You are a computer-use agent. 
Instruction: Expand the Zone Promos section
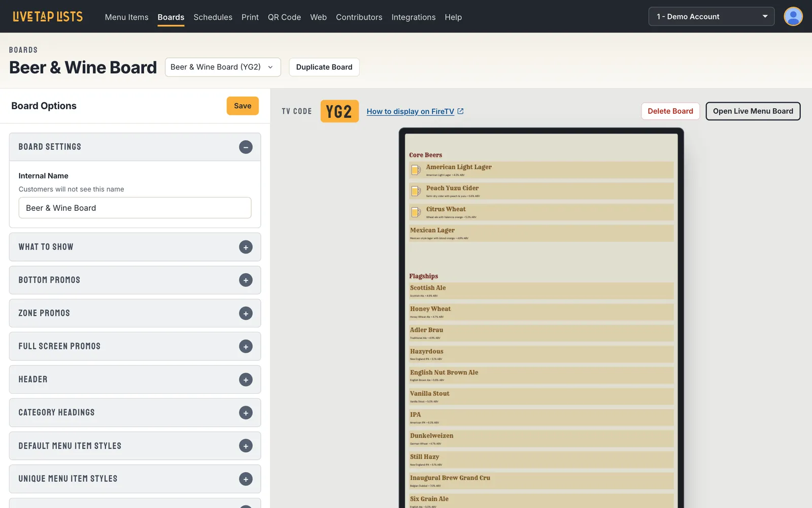pyautogui.click(x=246, y=313)
